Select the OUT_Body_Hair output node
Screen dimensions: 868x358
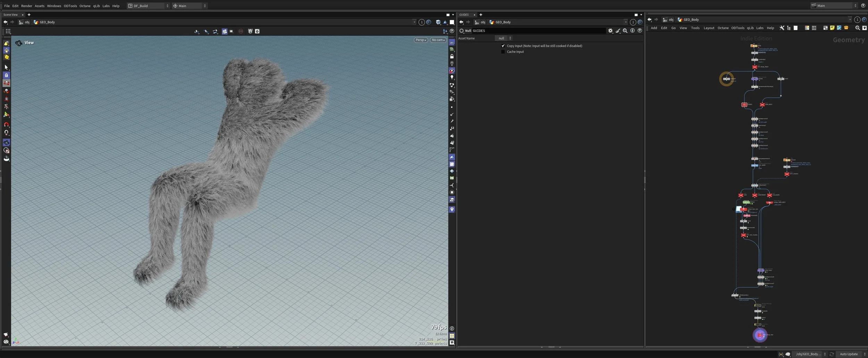click(x=760, y=335)
